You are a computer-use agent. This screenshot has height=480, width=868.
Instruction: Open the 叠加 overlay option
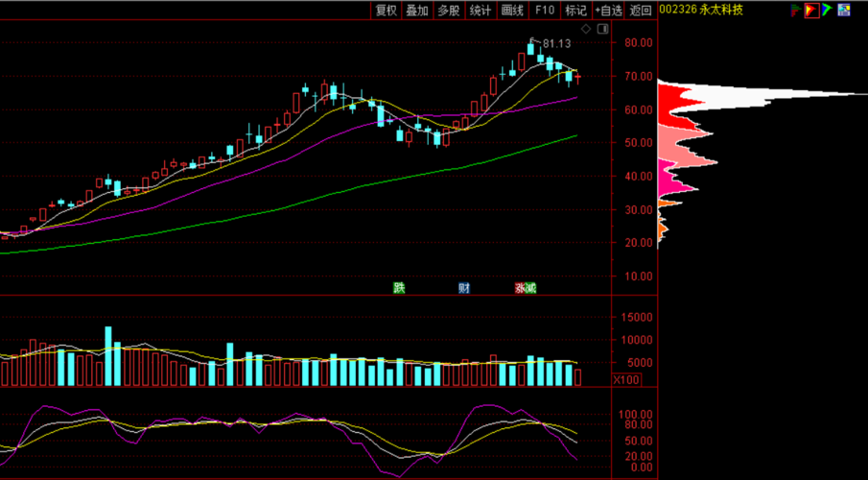point(417,10)
